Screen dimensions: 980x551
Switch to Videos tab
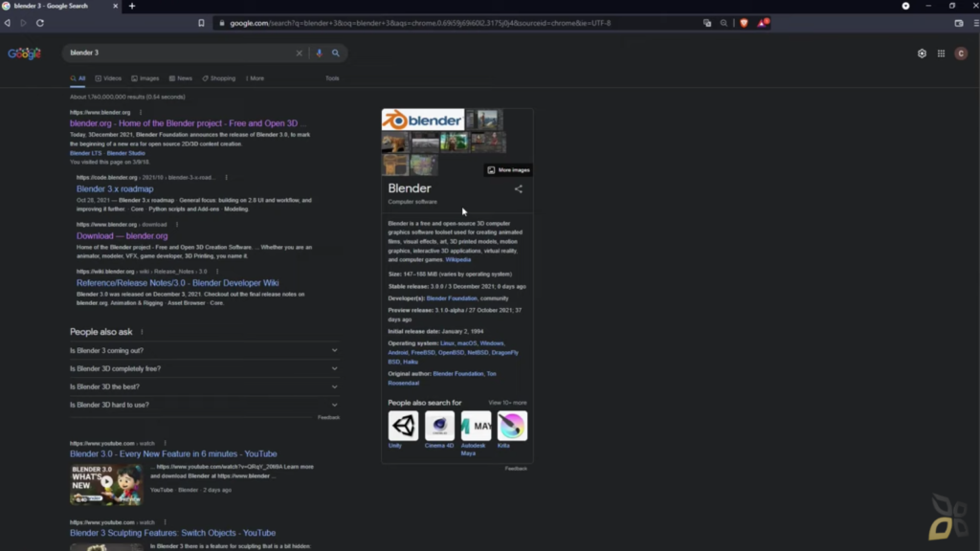(108, 78)
